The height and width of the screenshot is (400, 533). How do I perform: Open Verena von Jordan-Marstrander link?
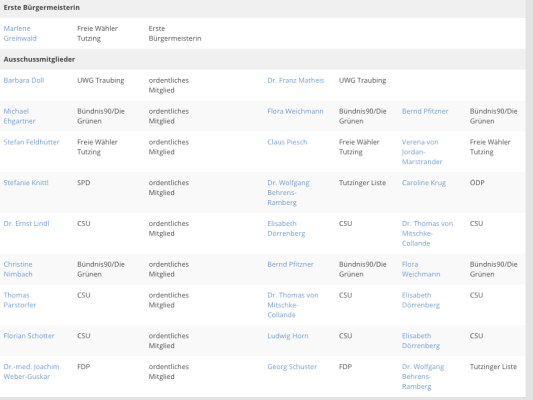422,152
